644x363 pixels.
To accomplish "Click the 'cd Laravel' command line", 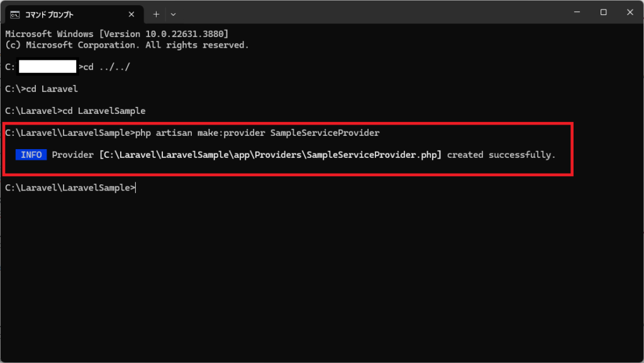I will coord(42,89).
